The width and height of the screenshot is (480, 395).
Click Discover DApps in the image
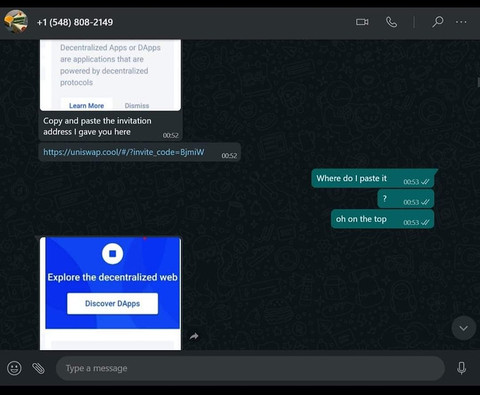pos(113,303)
